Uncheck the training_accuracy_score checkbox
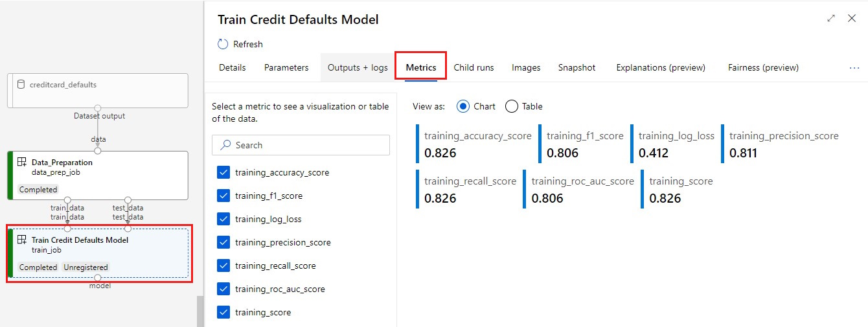 223,172
